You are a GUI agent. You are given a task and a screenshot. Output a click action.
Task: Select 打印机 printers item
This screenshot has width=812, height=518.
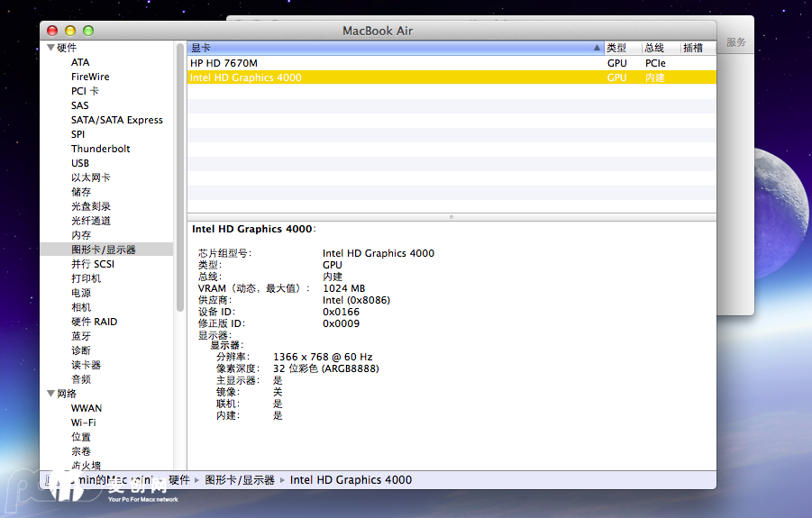click(86, 278)
